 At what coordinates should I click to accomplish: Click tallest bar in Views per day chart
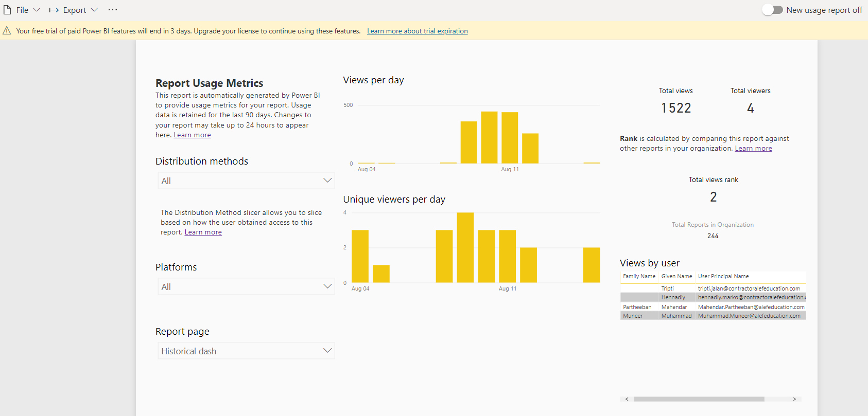[489, 137]
